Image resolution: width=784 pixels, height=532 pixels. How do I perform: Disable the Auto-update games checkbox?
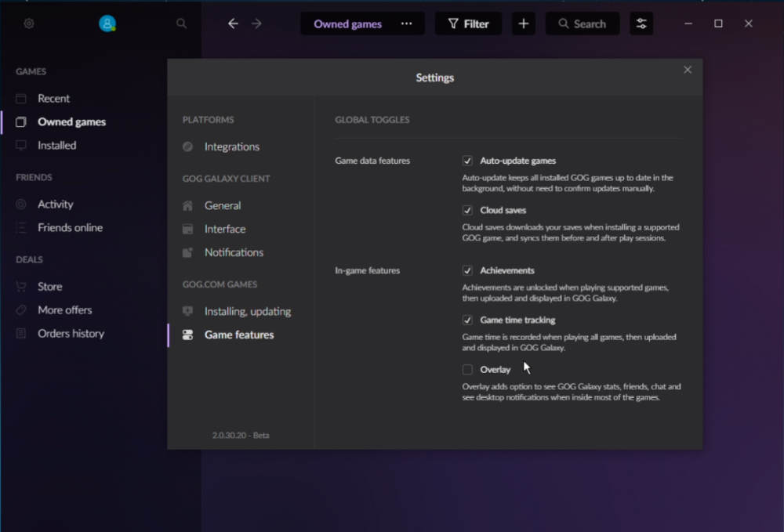pos(468,161)
